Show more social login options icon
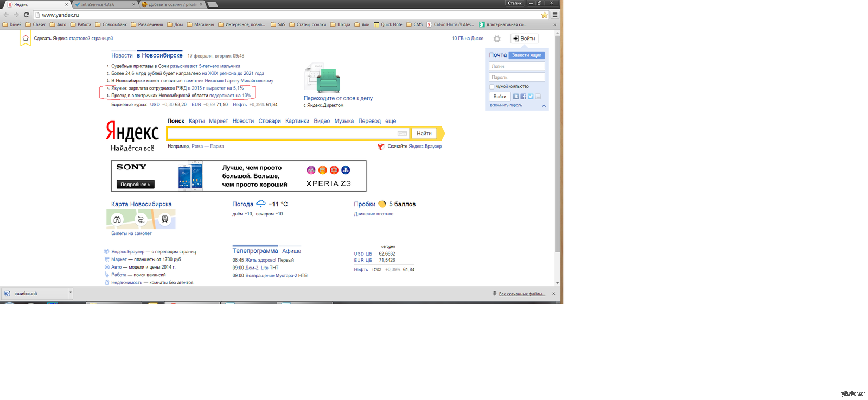Viewport: 868px width, 400px height. pyautogui.click(x=538, y=96)
